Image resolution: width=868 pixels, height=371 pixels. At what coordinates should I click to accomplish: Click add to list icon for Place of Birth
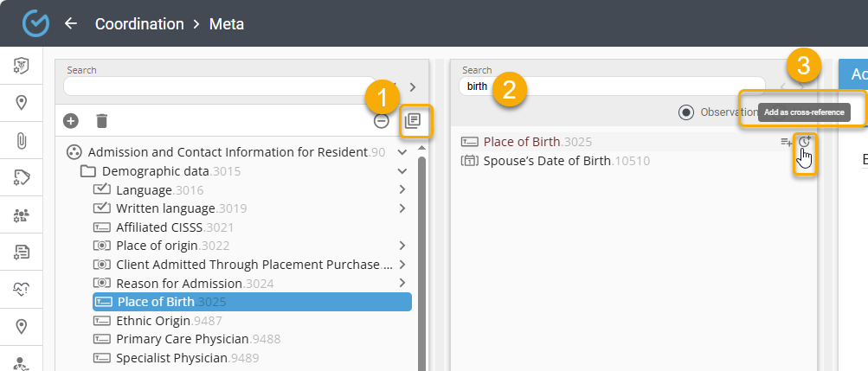(786, 142)
